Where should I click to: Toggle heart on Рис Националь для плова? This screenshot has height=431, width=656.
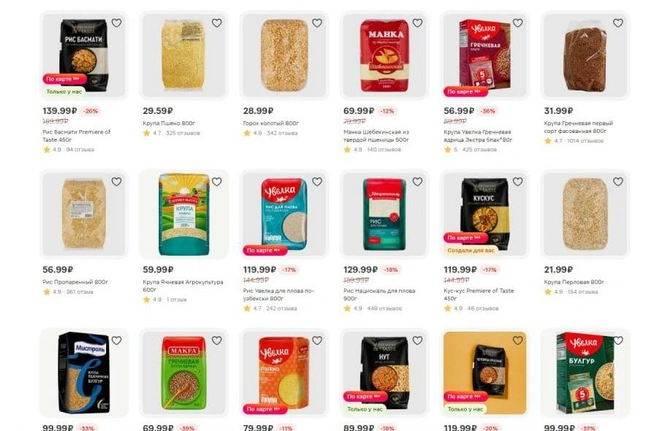click(x=418, y=182)
